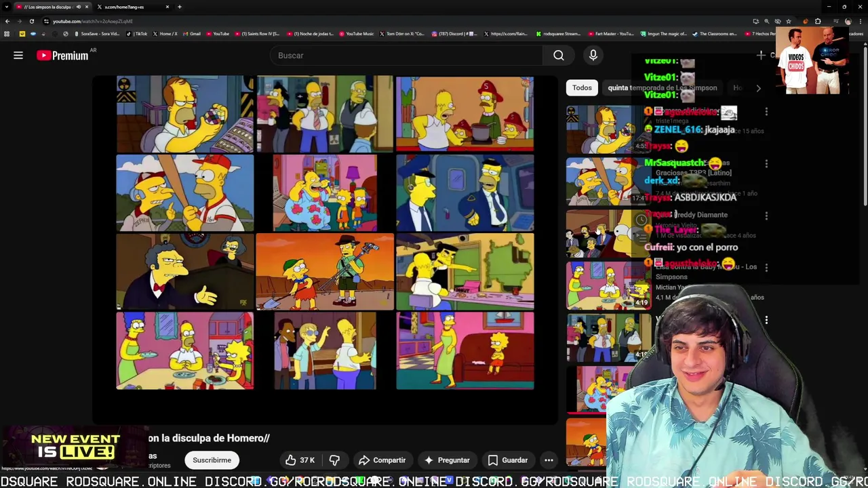
Task: Open more actions three-dot menu below video
Action: point(549,460)
